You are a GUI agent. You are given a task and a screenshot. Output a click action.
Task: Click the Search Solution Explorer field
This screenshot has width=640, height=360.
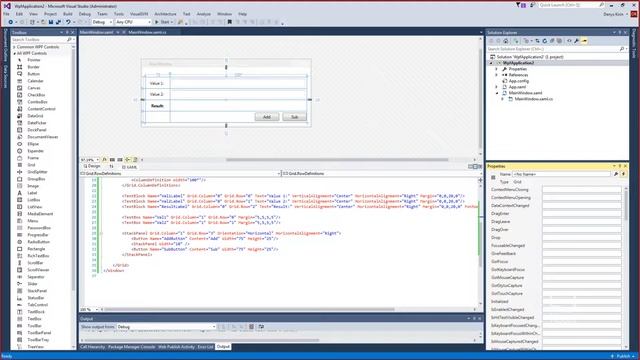coord(557,49)
